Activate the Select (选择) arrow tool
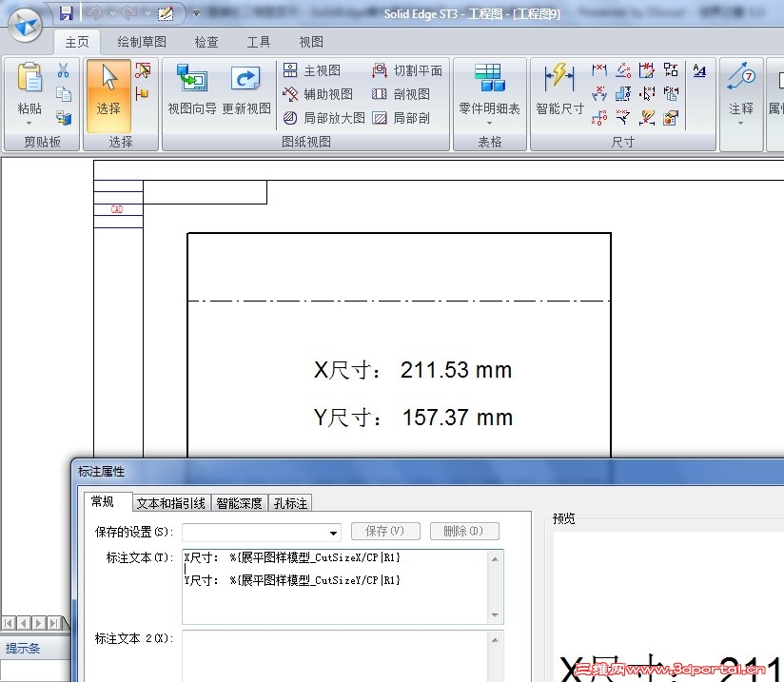The width and height of the screenshot is (784, 682). (x=108, y=95)
